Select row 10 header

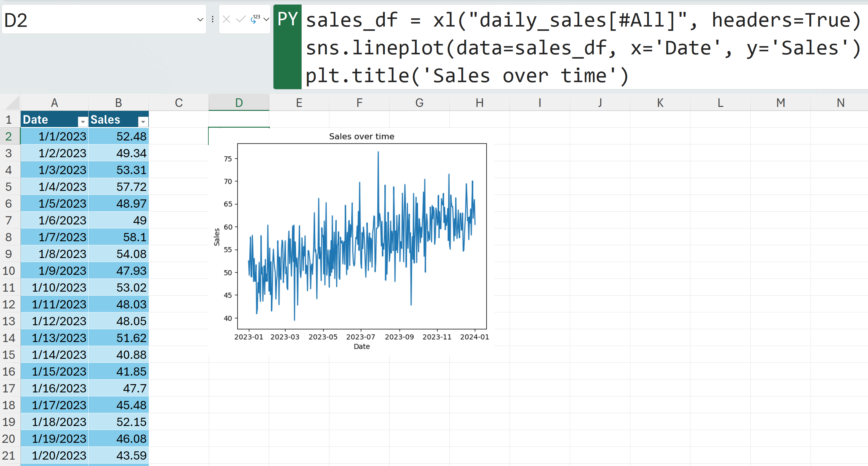[9, 271]
